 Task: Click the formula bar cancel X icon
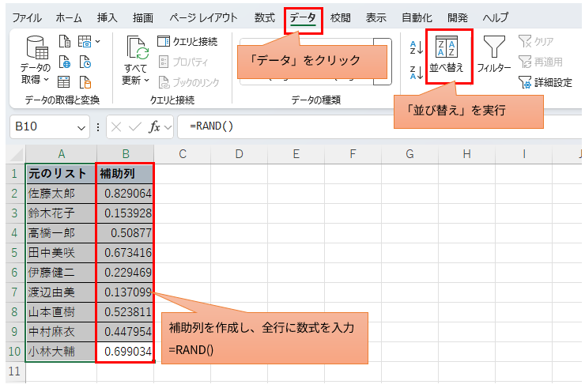(x=116, y=127)
